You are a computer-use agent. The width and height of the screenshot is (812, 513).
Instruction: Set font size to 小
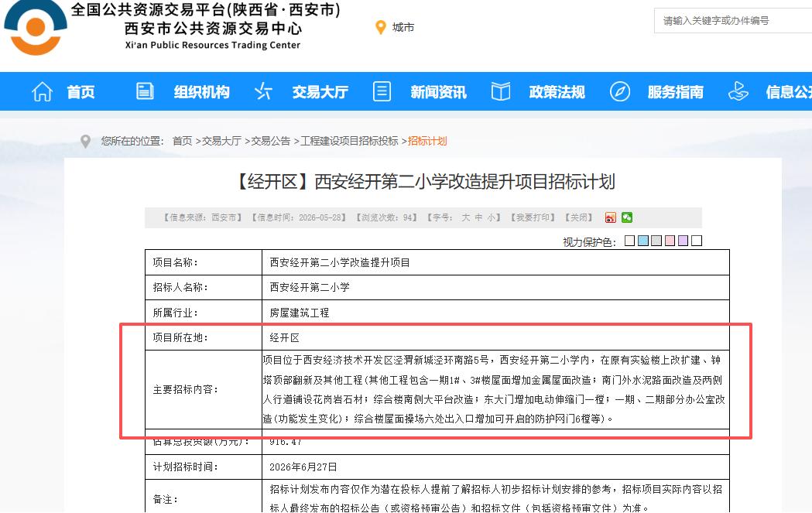tap(490, 217)
